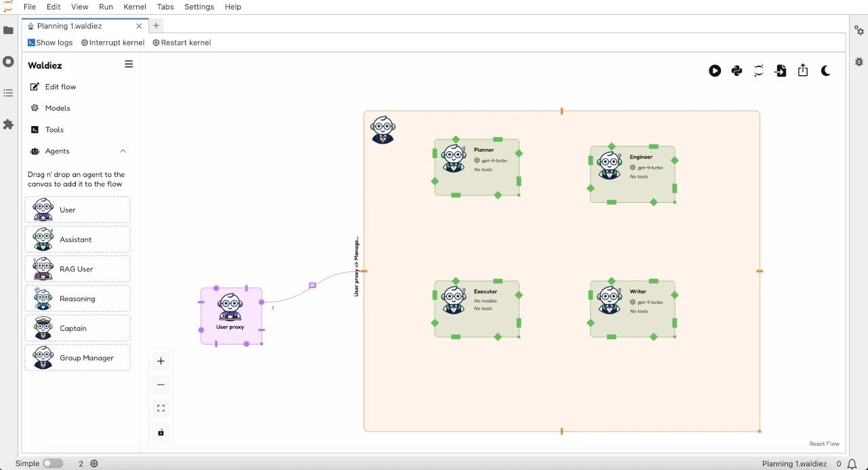The height and width of the screenshot is (470, 868).
Task: Click the Show logs button
Action: click(x=50, y=42)
